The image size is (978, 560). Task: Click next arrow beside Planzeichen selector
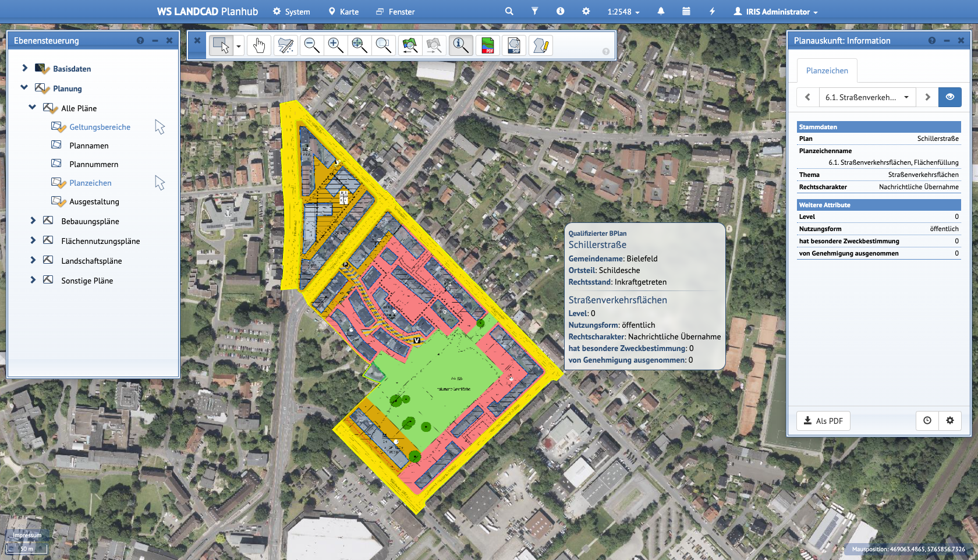927,97
